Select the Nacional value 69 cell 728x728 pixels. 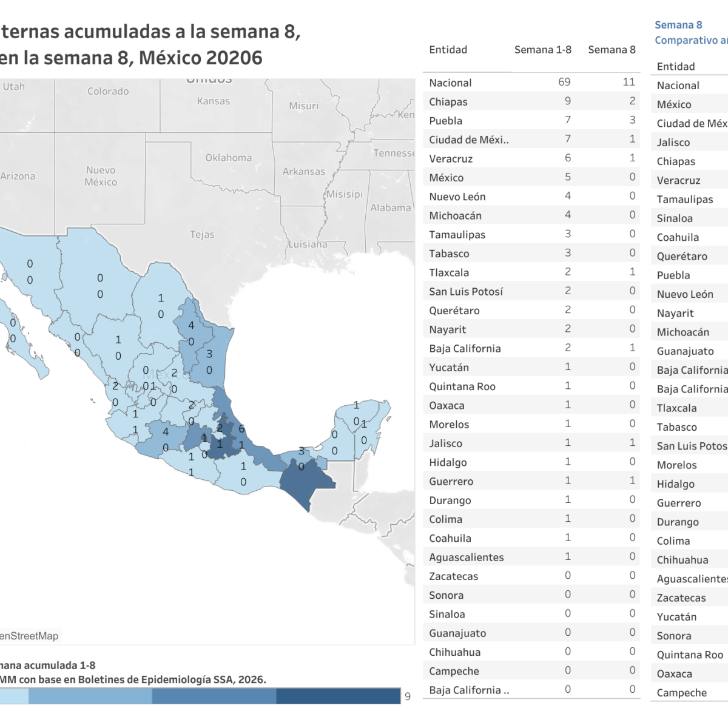tap(564, 82)
